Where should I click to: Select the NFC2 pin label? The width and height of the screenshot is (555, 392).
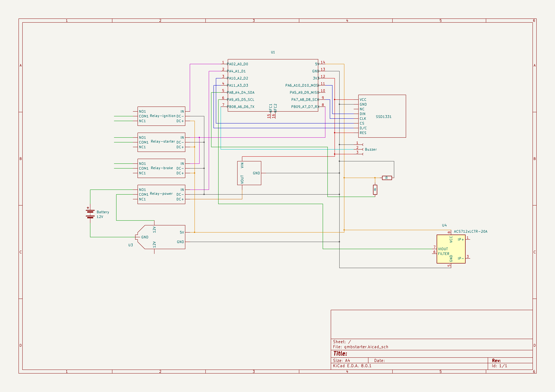(275, 108)
